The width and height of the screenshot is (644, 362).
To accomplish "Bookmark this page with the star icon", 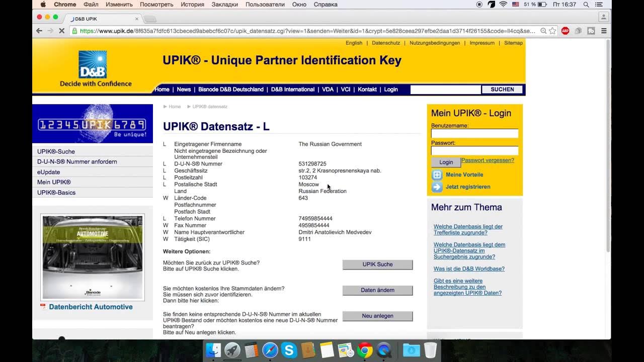I will click(x=552, y=31).
